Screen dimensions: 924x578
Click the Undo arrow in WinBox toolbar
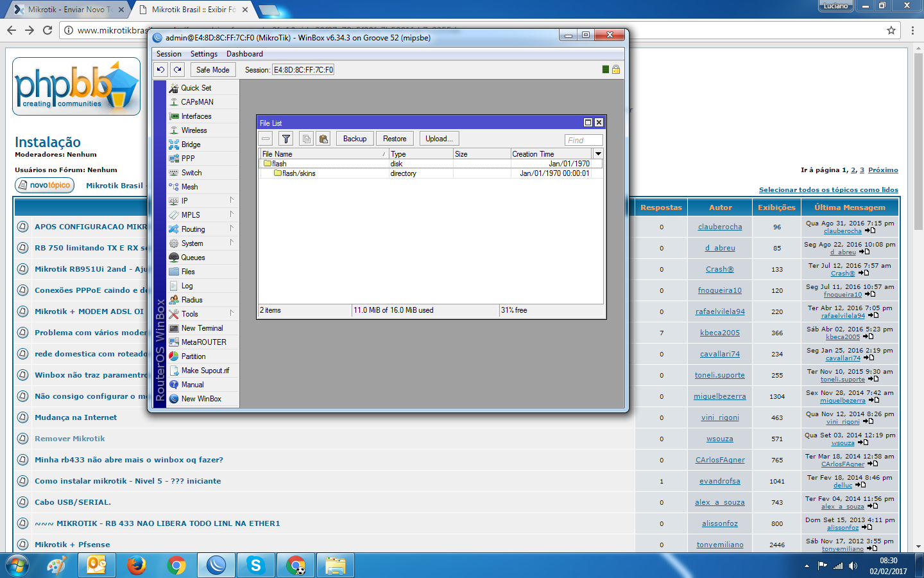(161, 70)
